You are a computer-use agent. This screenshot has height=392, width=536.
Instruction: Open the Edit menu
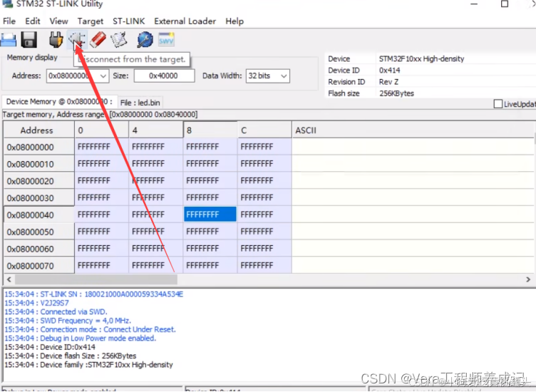pyautogui.click(x=33, y=21)
